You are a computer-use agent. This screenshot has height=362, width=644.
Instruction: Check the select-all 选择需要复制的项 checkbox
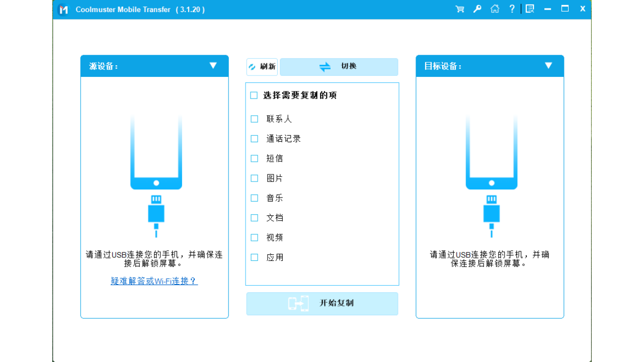[x=254, y=95]
